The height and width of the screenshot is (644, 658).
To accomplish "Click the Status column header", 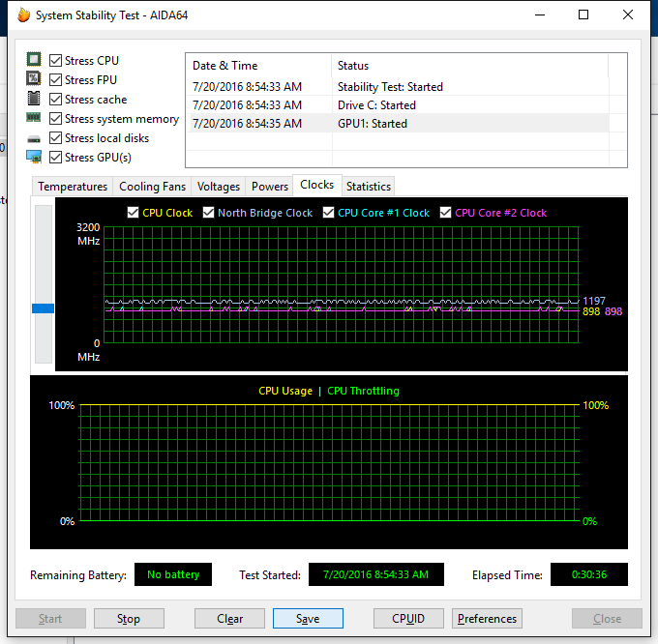I will click(x=469, y=66).
